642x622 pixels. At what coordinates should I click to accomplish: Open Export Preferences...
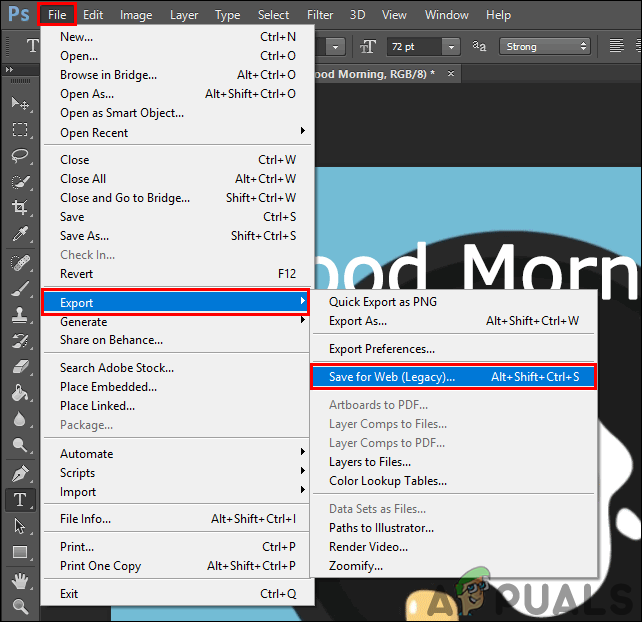[454, 349]
